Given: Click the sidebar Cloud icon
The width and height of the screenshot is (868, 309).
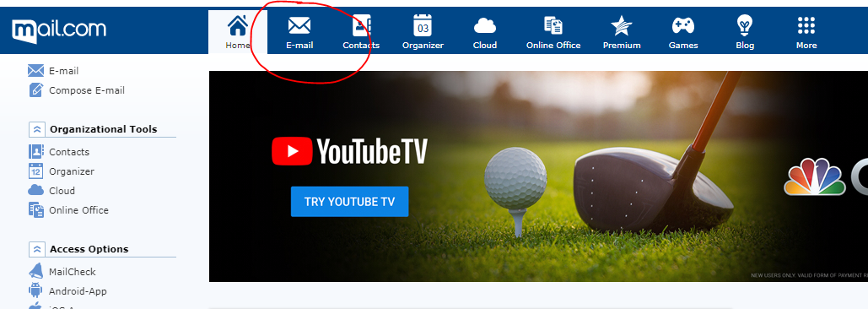Looking at the screenshot, I should (36, 190).
